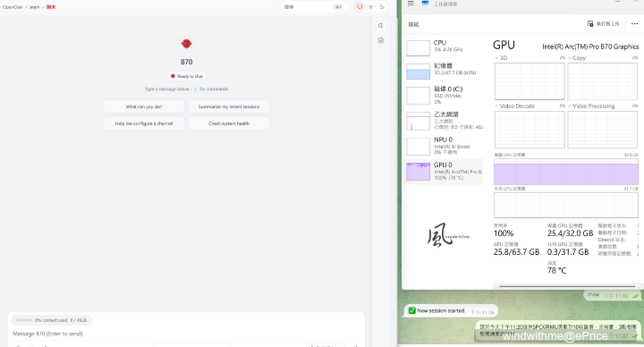Click the red chat breadcrumb item
The height and width of the screenshot is (347, 644).
(x=51, y=7)
